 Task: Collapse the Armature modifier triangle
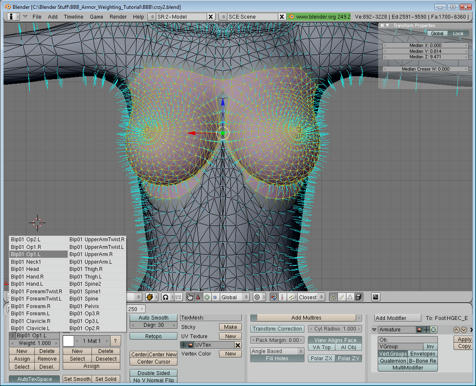click(x=374, y=330)
